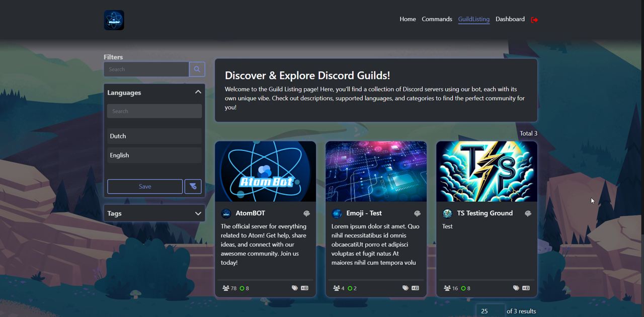Collapse the Languages filter panel
Image resolution: width=644 pixels, height=317 pixels.
point(198,93)
